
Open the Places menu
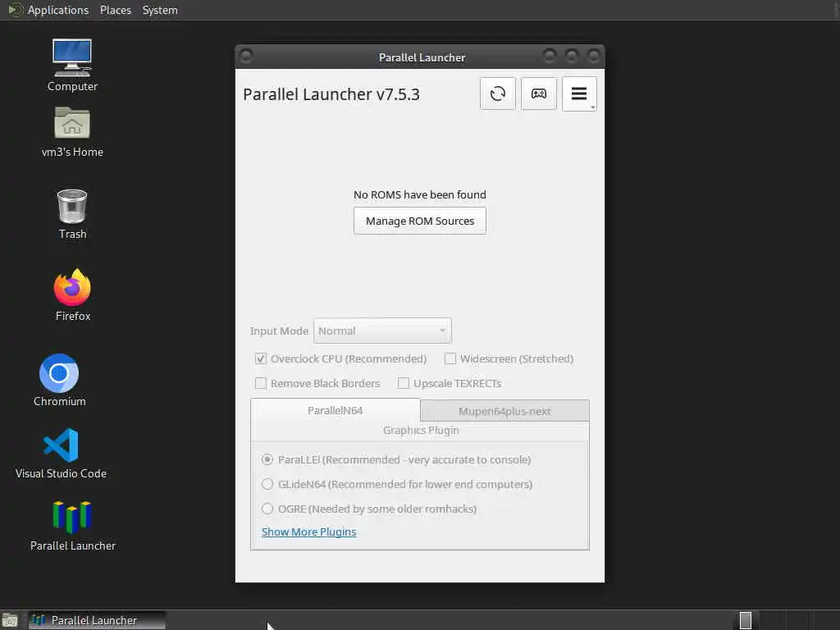click(x=116, y=10)
